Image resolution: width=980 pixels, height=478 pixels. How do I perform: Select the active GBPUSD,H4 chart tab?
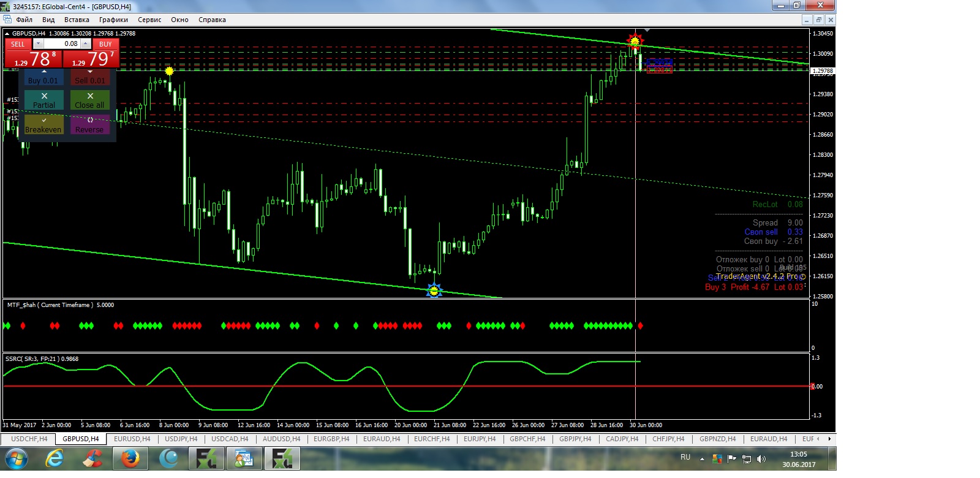pyautogui.click(x=80, y=439)
